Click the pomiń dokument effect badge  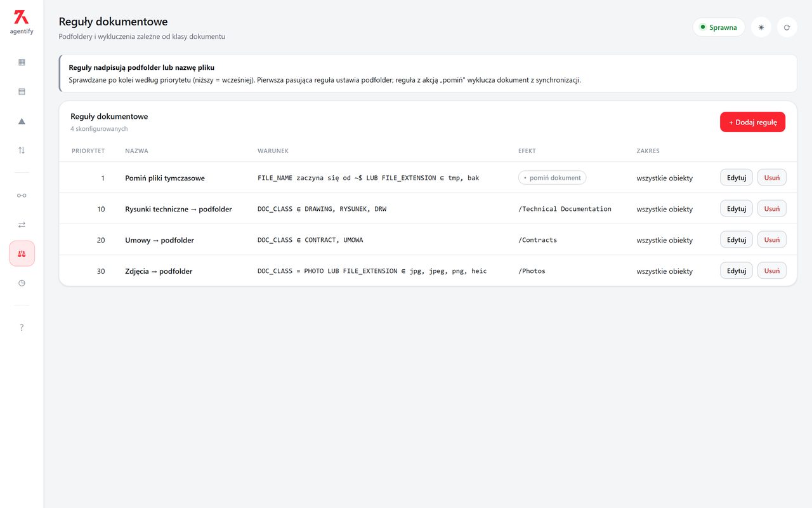pyautogui.click(x=553, y=178)
